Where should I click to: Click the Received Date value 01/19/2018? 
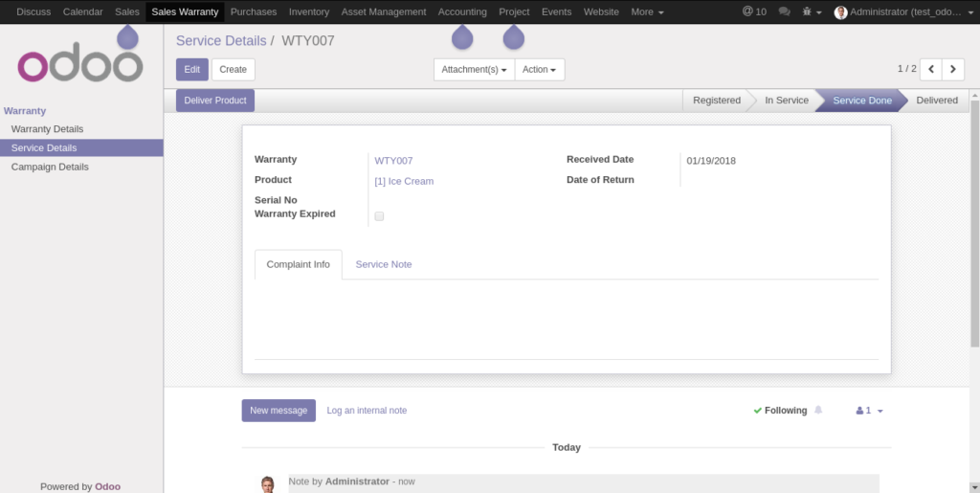711,161
